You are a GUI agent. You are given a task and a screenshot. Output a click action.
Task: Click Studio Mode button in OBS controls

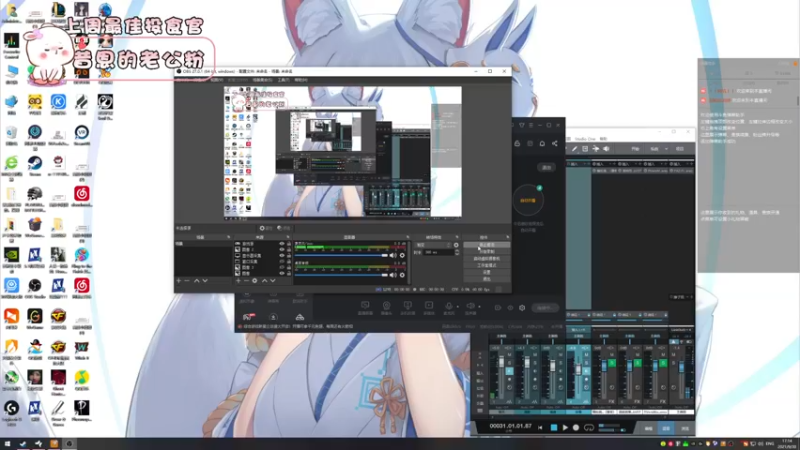click(486, 265)
